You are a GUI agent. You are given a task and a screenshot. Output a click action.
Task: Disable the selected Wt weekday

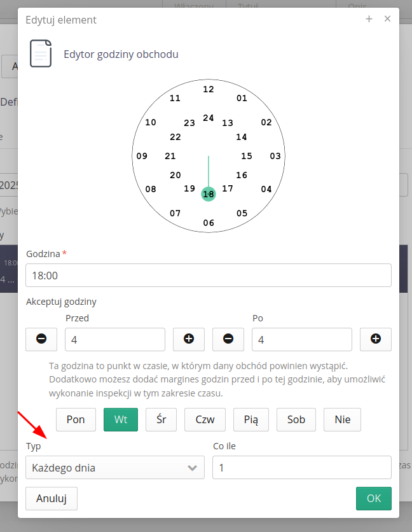[121, 419]
